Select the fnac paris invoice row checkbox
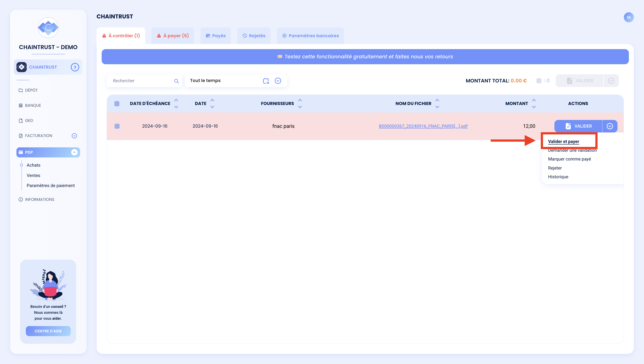Image resolution: width=644 pixels, height=364 pixels. point(117,126)
